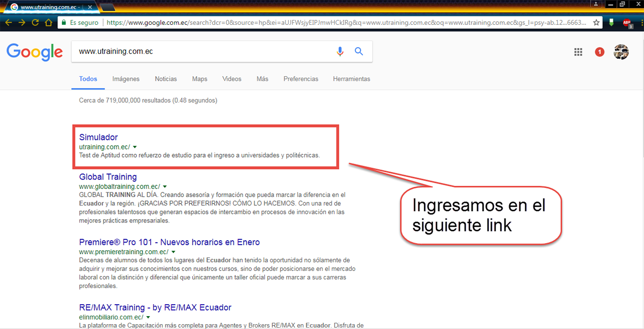Run the search with the magnifier icon
Viewport: 644px width, 329px height.
[x=359, y=52]
